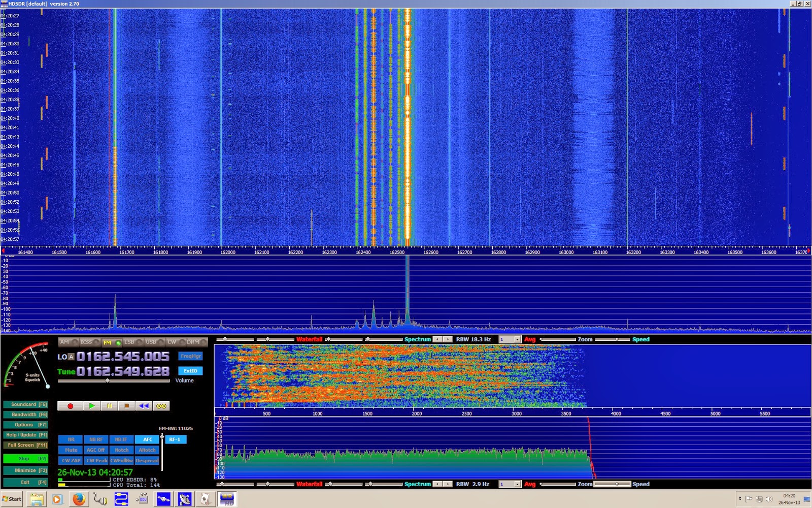
Task: Start recording with the red record icon
Action: pos(71,405)
